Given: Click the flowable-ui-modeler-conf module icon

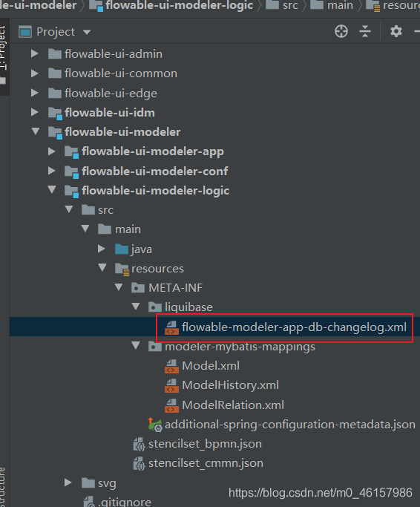Looking at the screenshot, I should point(71,171).
